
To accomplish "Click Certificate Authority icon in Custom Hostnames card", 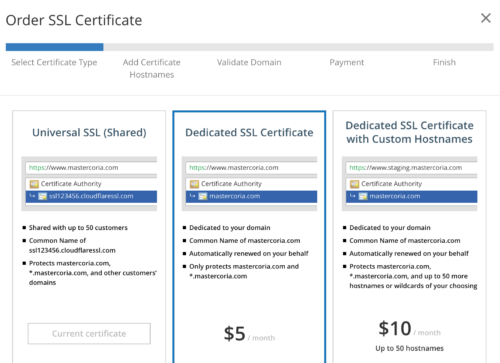I will click(354, 184).
